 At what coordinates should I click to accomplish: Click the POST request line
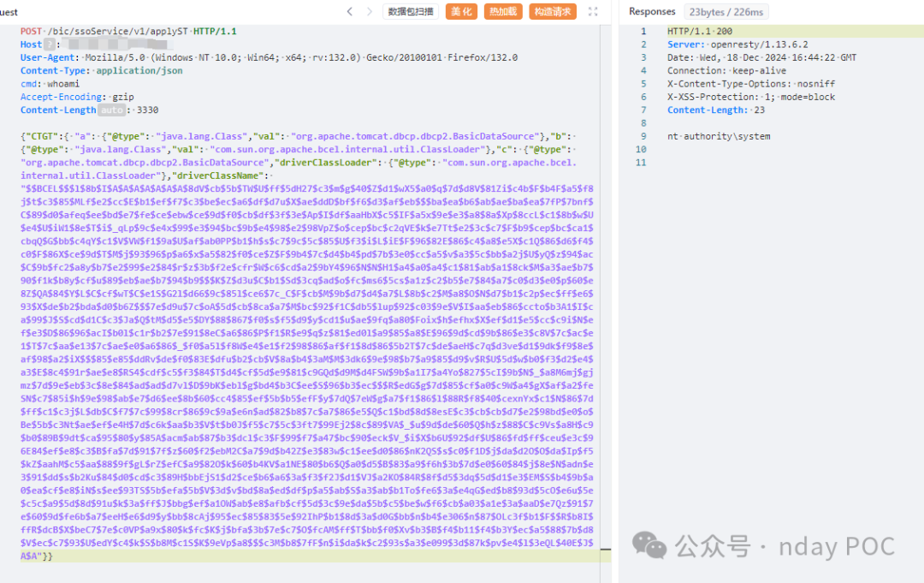128,31
